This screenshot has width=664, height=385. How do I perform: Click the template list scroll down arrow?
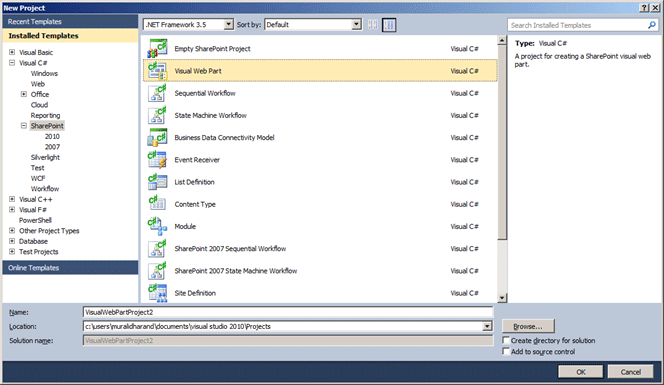tap(502, 298)
